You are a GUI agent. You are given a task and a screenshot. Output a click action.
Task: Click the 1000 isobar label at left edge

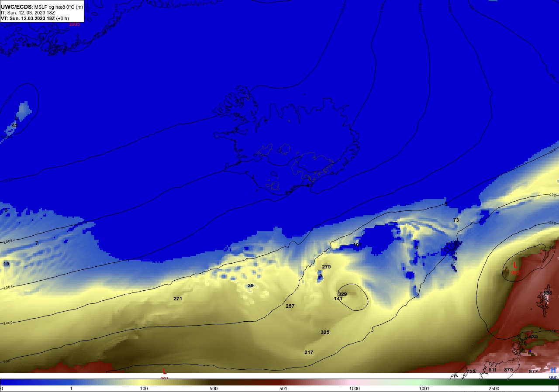tap(8, 323)
